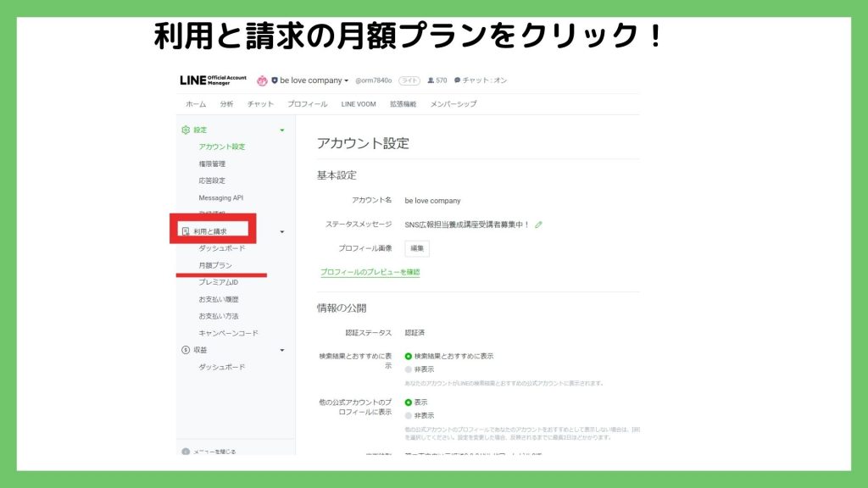Select 権限管理 in the sidebar
Viewport: 868px width, 488px height.
pyautogui.click(x=212, y=164)
